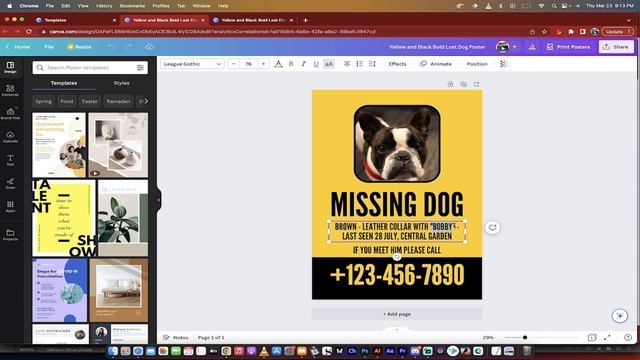This screenshot has width=640, height=360.
Task: Select the Ramadan category chip
Action: coord(118,101)
